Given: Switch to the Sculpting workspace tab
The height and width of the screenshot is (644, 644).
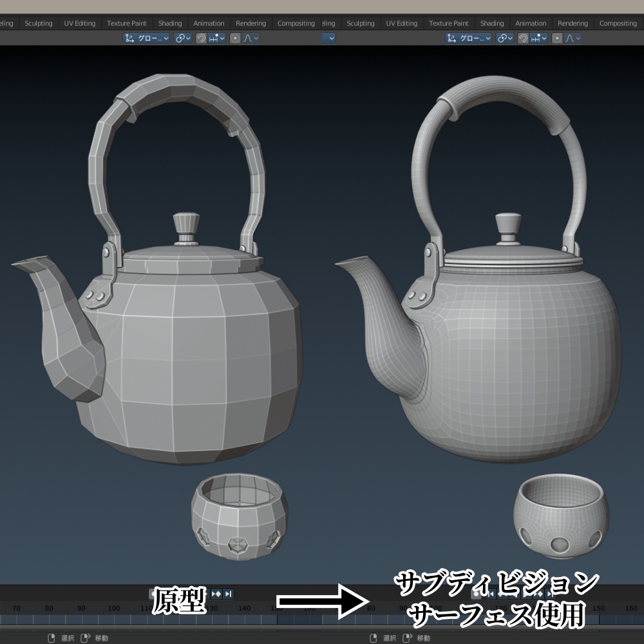Looking at the screenshot, I should pyautogui.click(x=38, y=23).
